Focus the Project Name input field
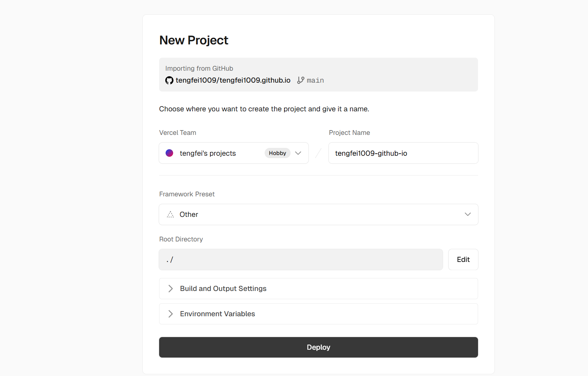The height and width of the screenshot is (376, 588). point(403,153)
